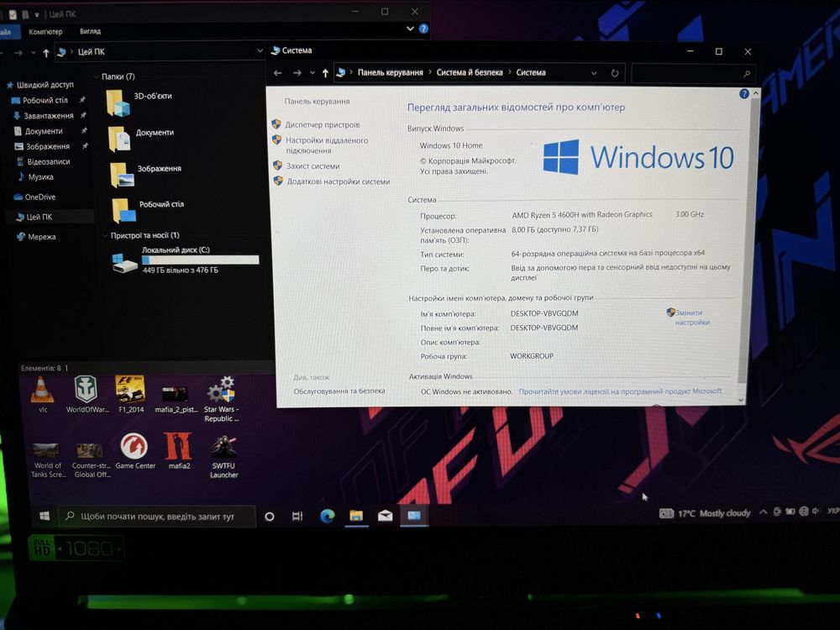840x630 pixels.
Task: Select Швидкий доступ in navigation pane
Action: (45, 85)
